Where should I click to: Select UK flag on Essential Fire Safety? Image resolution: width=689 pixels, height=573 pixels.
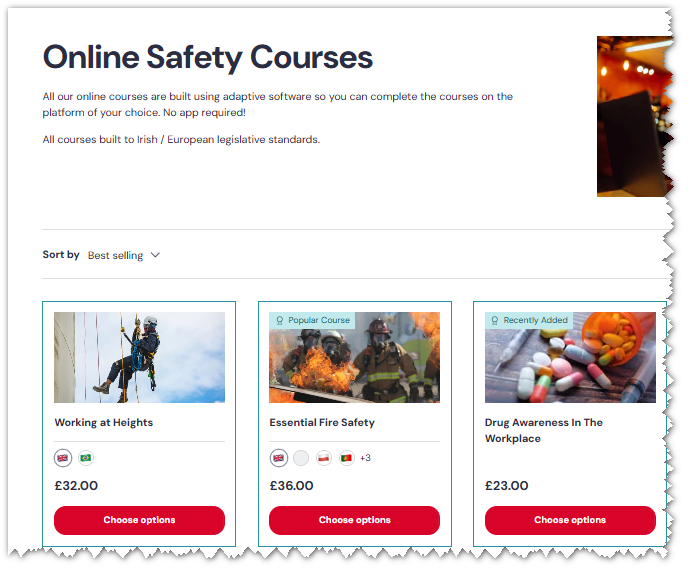pos(279,458)
